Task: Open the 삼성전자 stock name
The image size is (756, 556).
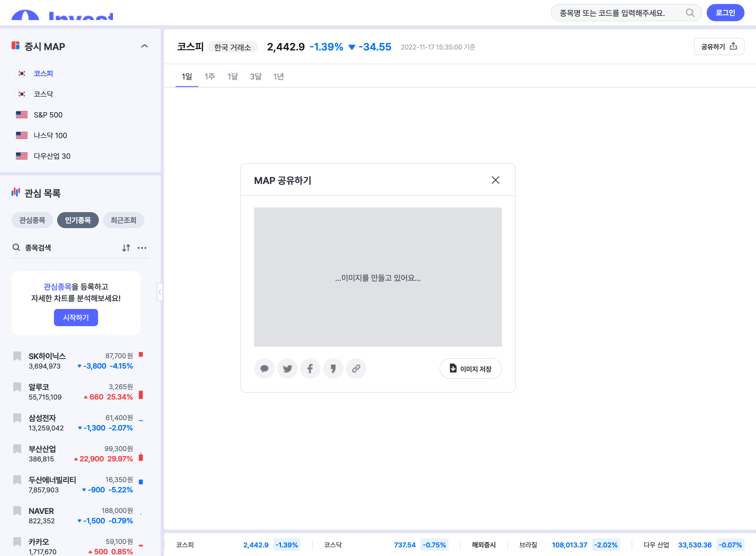Action: pyautogui.click(x=42, y=418)
